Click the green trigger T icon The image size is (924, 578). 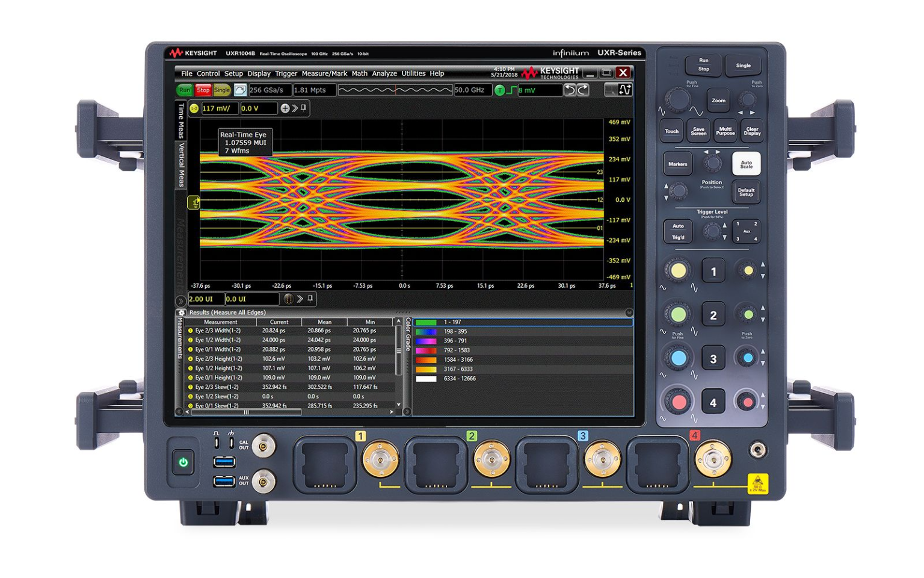(499, 90)
